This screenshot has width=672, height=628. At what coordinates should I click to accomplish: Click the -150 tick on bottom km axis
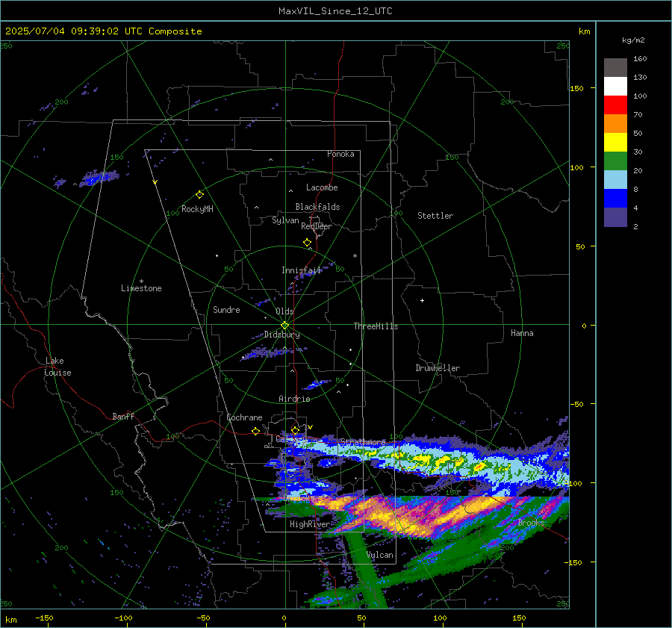44,618
